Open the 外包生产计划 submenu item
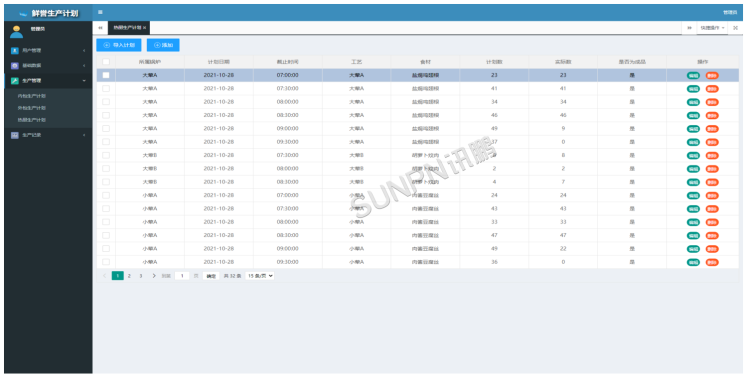The image size is (750, 381). (x=32, y=108)
